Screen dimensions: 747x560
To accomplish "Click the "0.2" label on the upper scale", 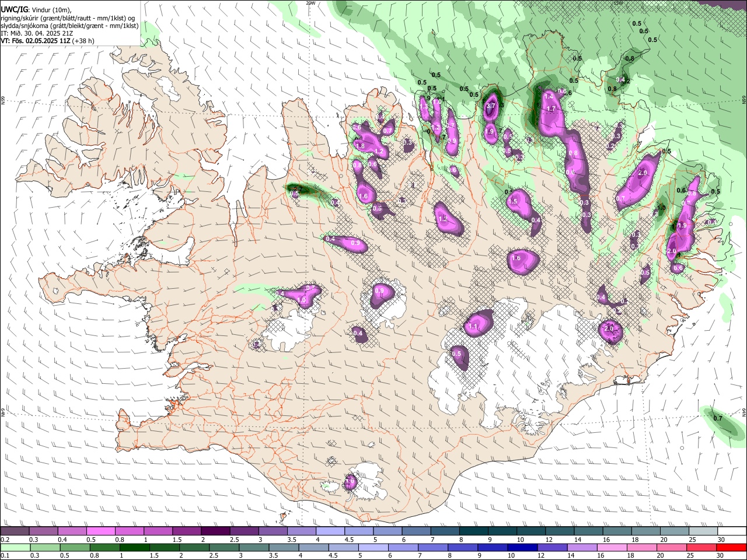I will [5, 540].
